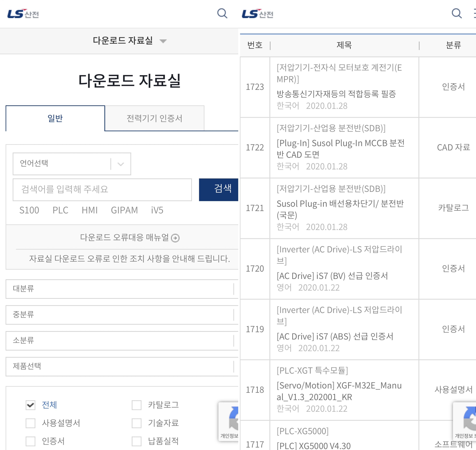The height and width of the screenshot is (450, 476).
Task: Open [PLC] XG5000 V4.30 entry
Action: 313,446
